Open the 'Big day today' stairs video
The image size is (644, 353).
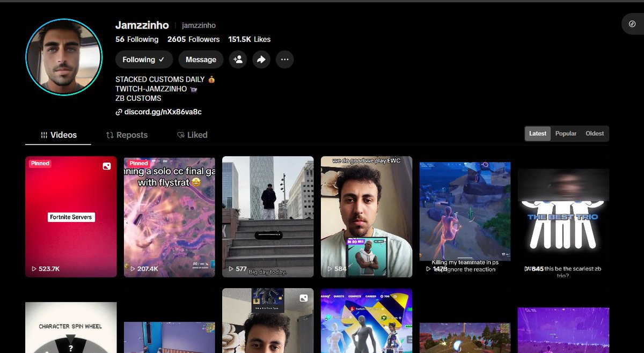click(x=268, y=217)
